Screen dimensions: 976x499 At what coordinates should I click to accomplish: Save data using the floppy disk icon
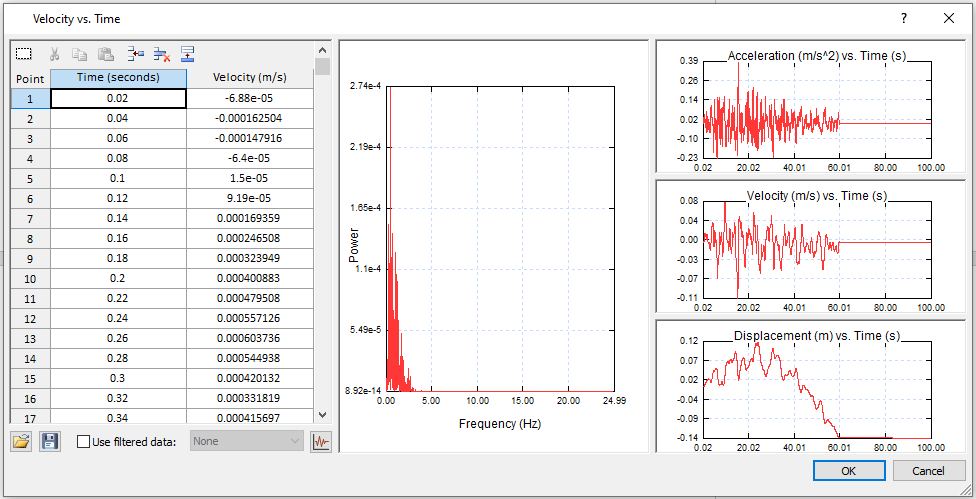tap(49, 441)
